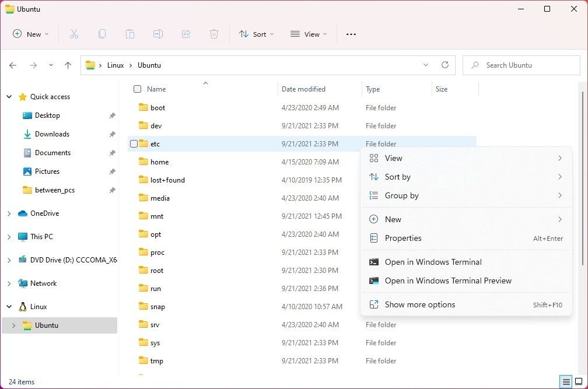The height and width of the screenshot is (389, 588).
Task: Click the Delete icon in the toolbar
Action: 214,34
